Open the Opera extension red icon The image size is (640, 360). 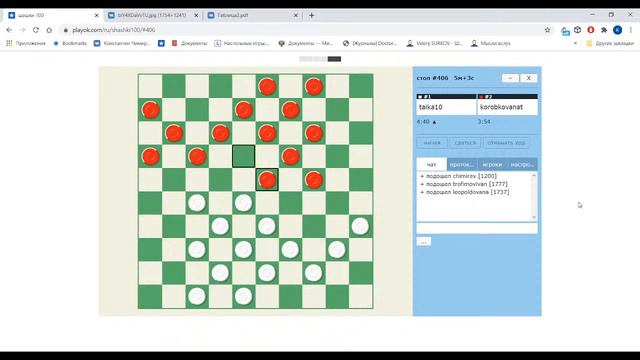(x=591, y=30)
